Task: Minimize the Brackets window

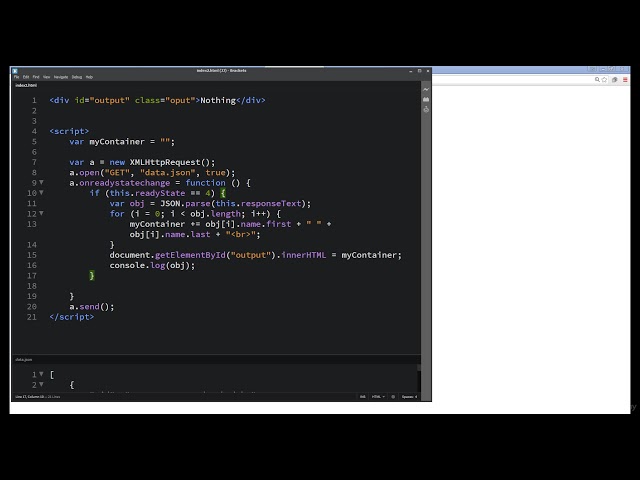Action: click(411, 71)
